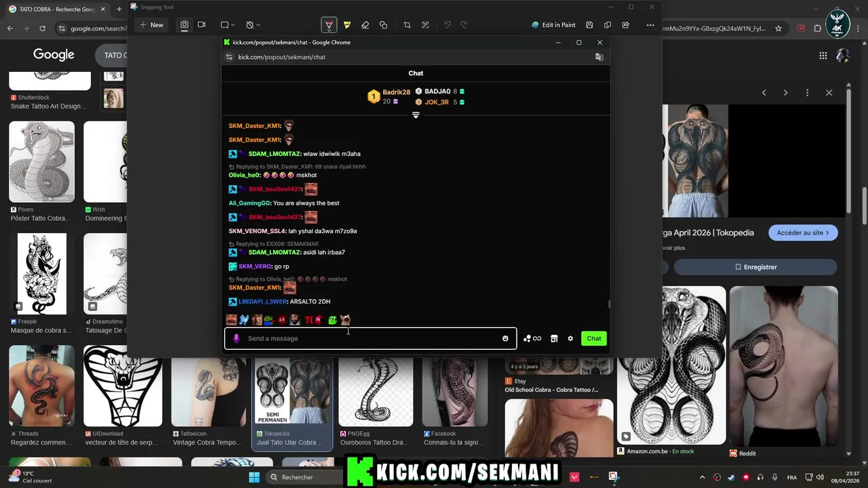This screenshot has width=868, height=488.
Task: Open the Windows Start menu
Action: [254, 477]
